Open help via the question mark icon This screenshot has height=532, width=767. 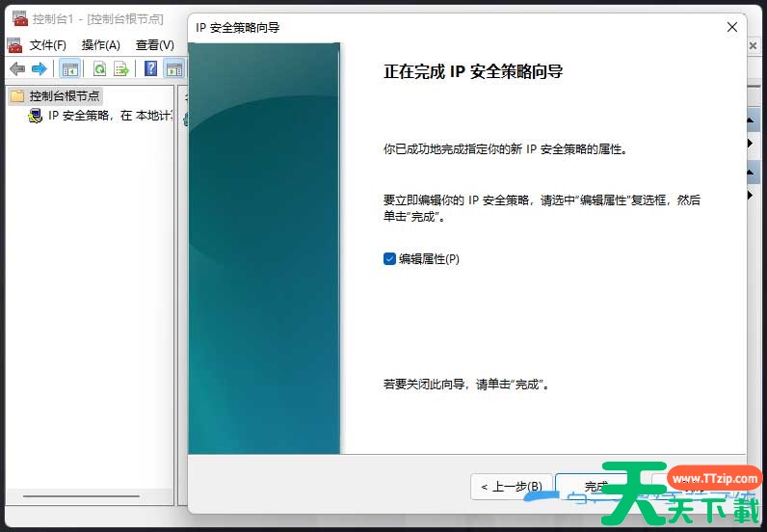pos(151,68)
